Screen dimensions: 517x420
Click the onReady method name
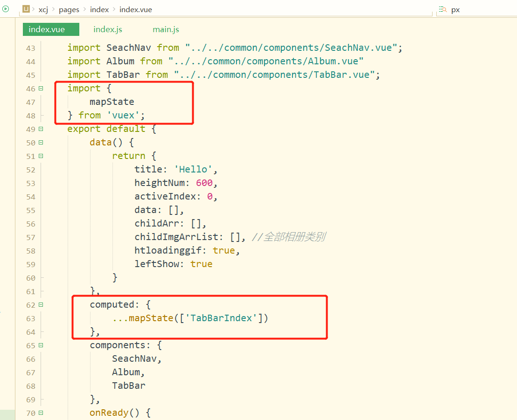point(109,413)
